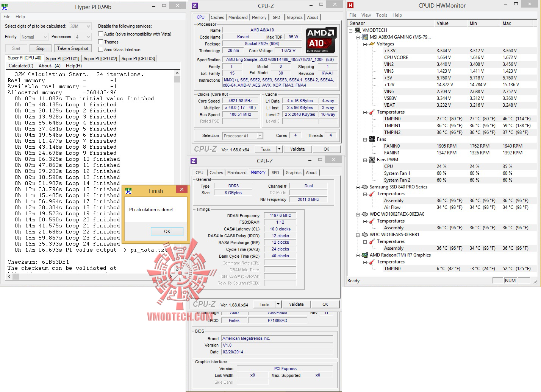Open Hyper PI File menu
541x392 pixels.
click(x=7, y=17)
